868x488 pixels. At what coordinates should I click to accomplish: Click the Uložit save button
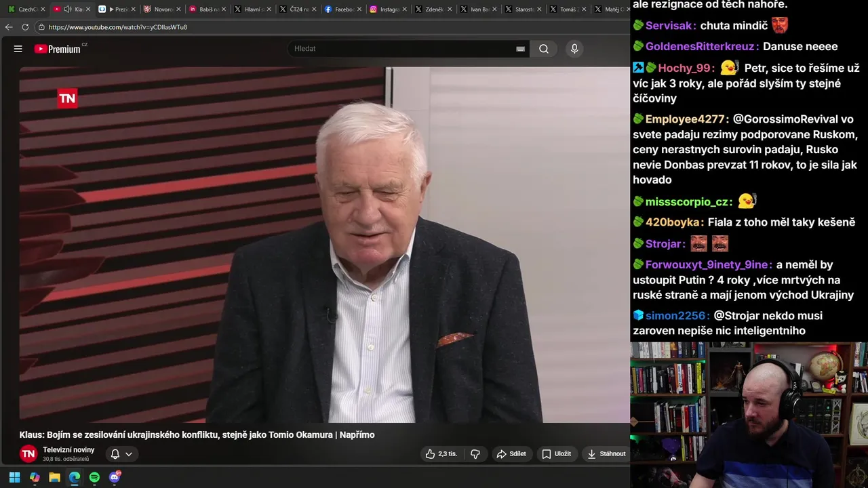pyautogui.click(x=556, y=454)
